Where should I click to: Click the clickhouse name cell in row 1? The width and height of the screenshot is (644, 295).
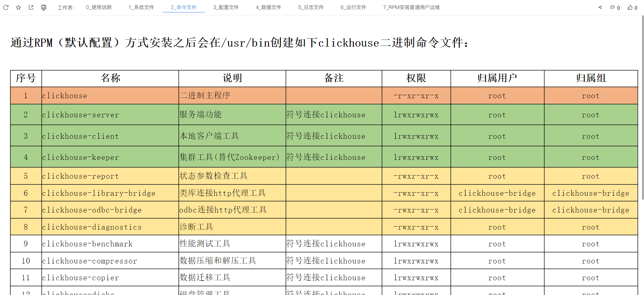tap(110, 96)
